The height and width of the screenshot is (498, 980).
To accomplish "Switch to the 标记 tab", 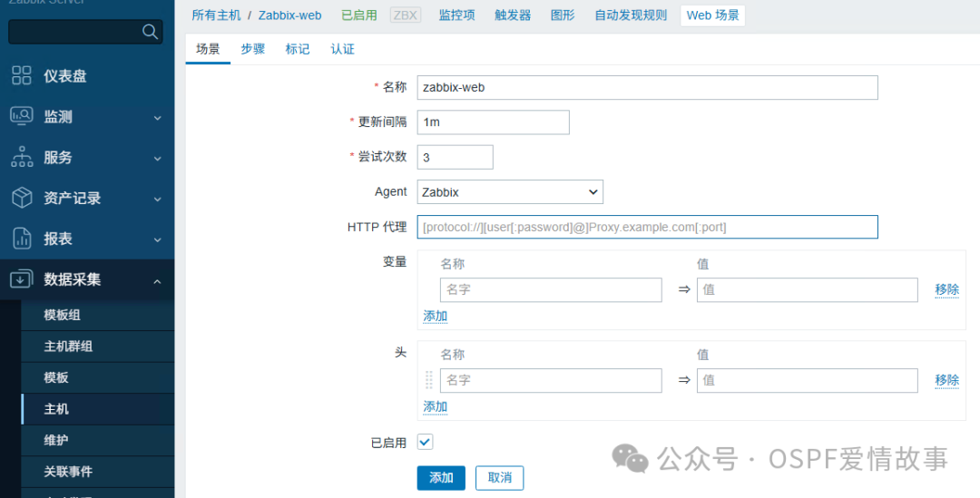I will [x=298, y=49].
